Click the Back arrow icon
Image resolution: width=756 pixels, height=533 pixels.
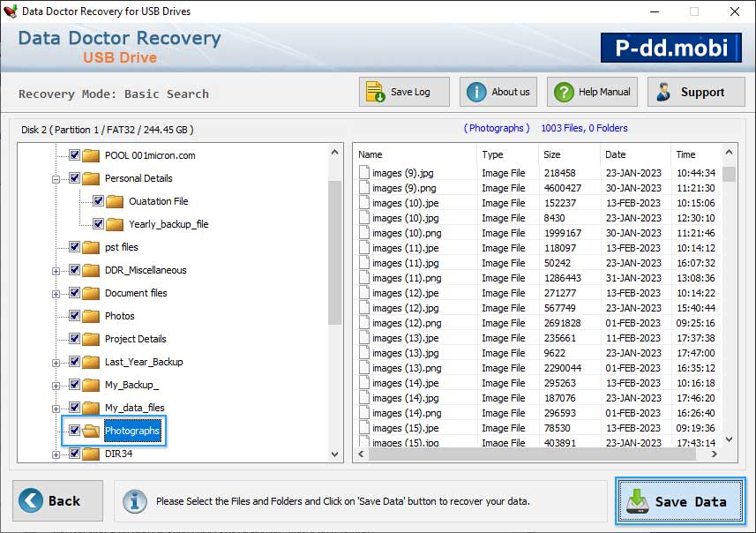30,500
